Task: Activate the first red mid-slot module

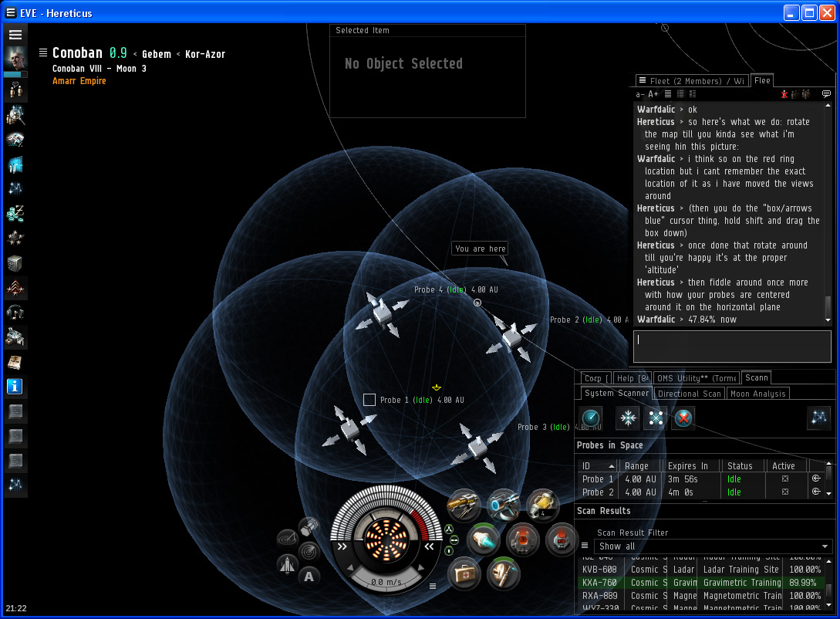Action: click(x=522, y=540)
